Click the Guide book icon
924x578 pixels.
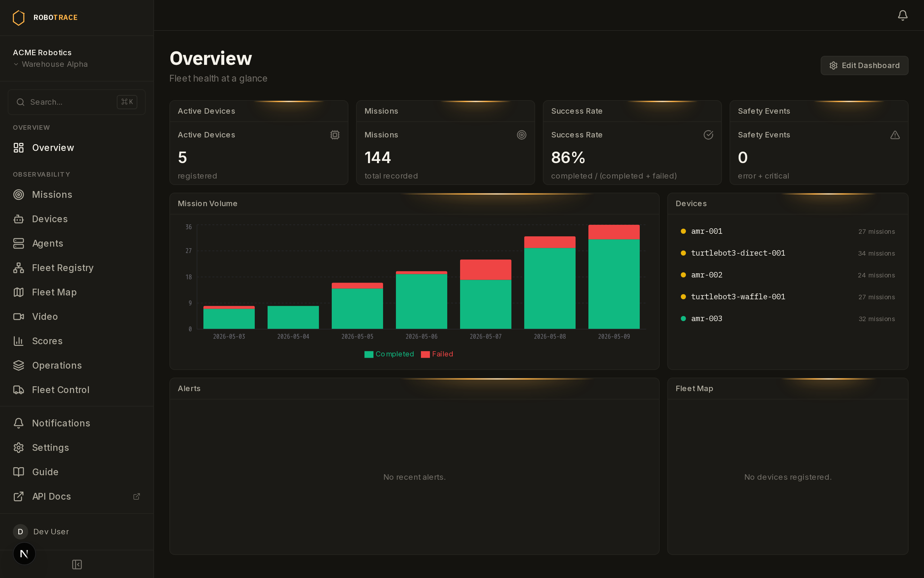click(x=18, y=472)
